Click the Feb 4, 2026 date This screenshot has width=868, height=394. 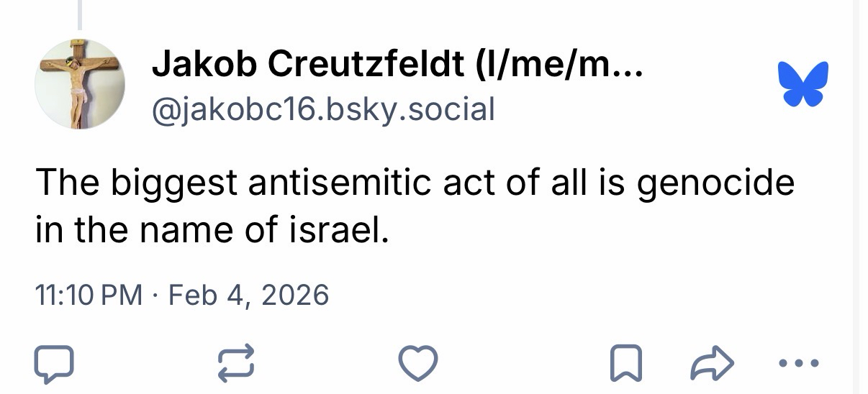(x=248, y=295)
